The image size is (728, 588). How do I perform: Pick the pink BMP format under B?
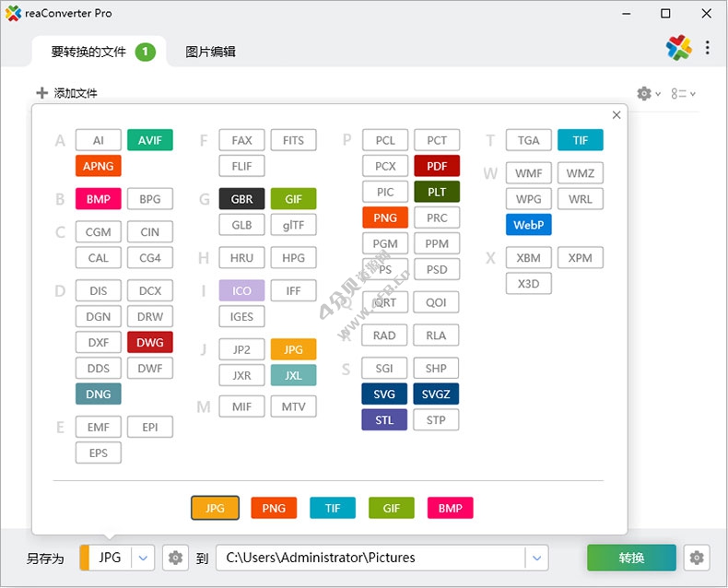coord(99,199)
